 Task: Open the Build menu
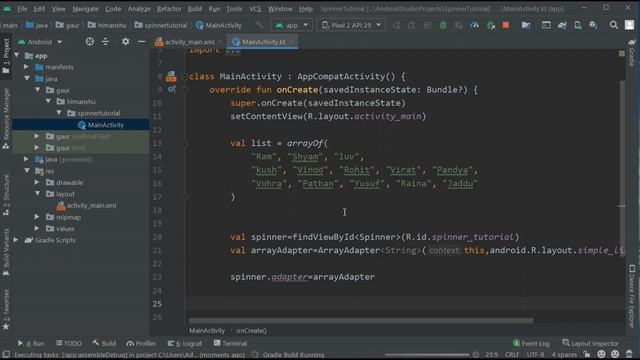[195, 9]
